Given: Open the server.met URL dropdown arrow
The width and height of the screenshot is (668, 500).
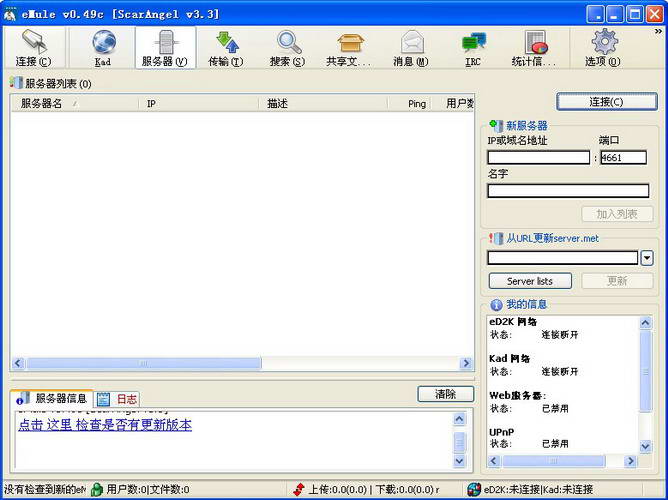Looking at the screenshot, I should click(647, 258).
